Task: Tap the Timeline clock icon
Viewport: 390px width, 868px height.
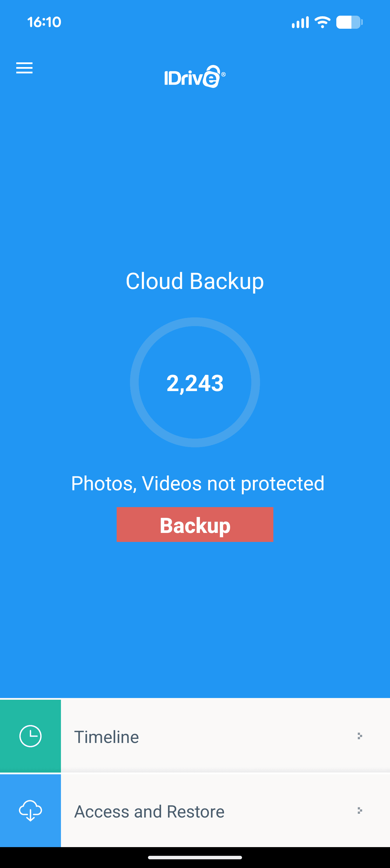Action: click(x=30, y=736)
